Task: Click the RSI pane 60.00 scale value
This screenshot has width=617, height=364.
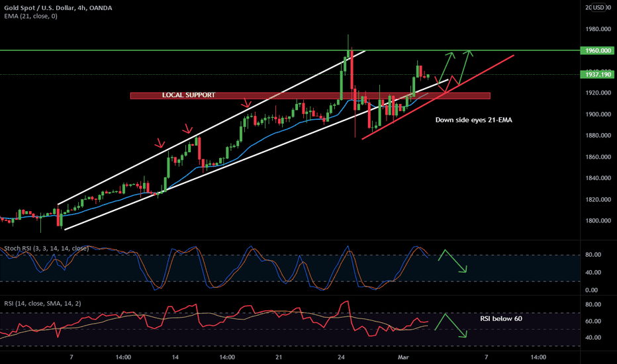Action: coord(593,321)
